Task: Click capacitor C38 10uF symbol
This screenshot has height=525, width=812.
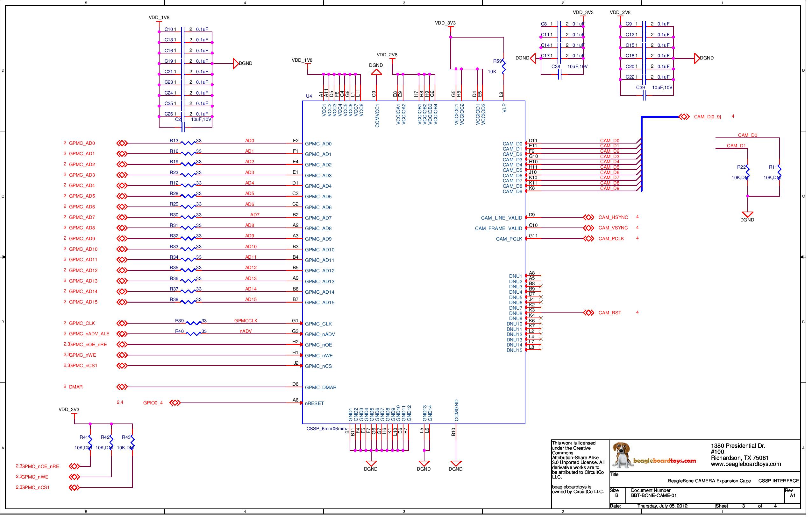Action: point(559,75)
